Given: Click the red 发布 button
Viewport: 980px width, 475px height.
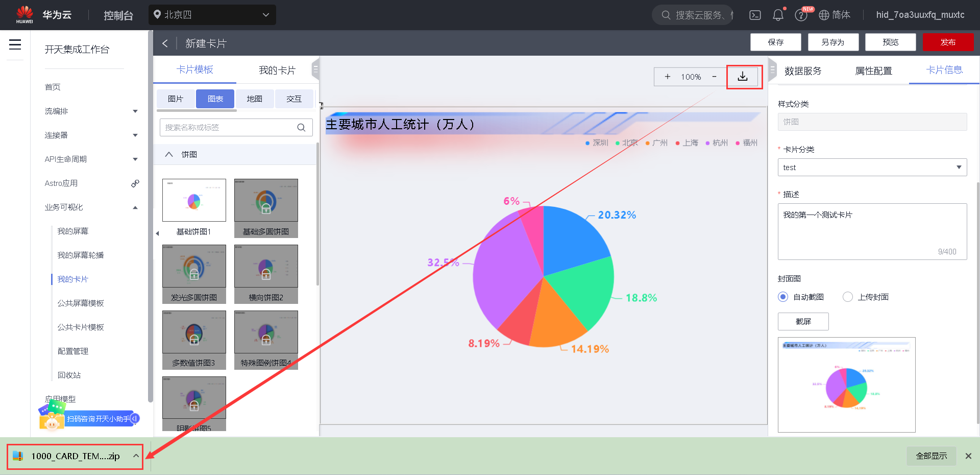Looking at the screenshot, I should (948, 42).
